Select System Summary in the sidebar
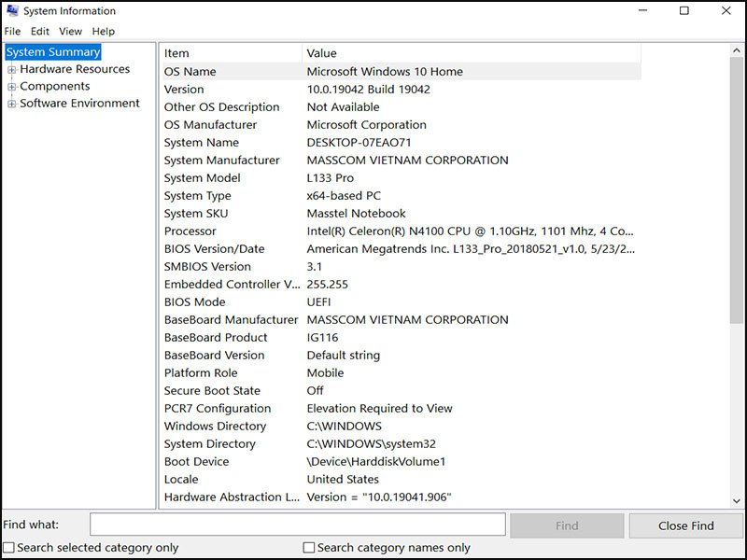 [51, 51]
